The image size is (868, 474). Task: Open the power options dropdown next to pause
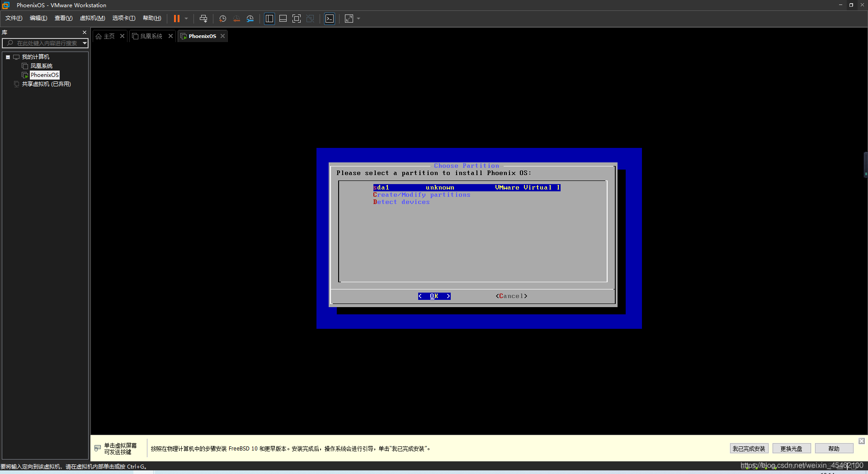186,19
